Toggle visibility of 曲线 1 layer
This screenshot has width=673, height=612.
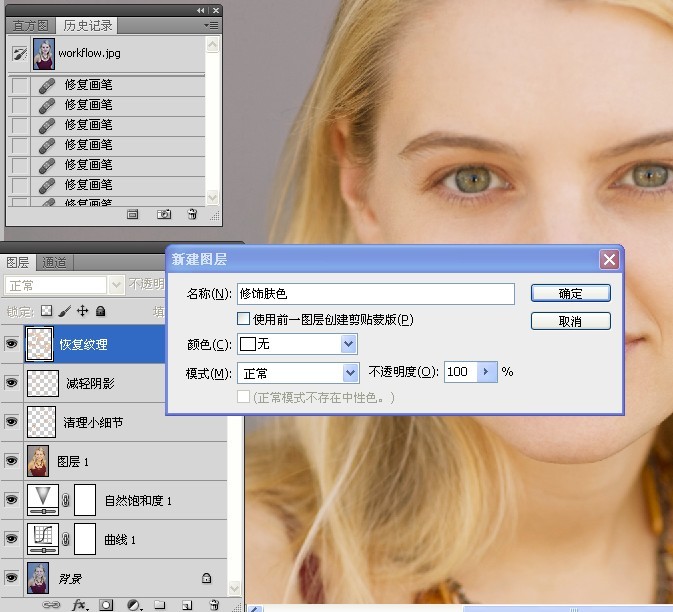[x=12, y=539]
